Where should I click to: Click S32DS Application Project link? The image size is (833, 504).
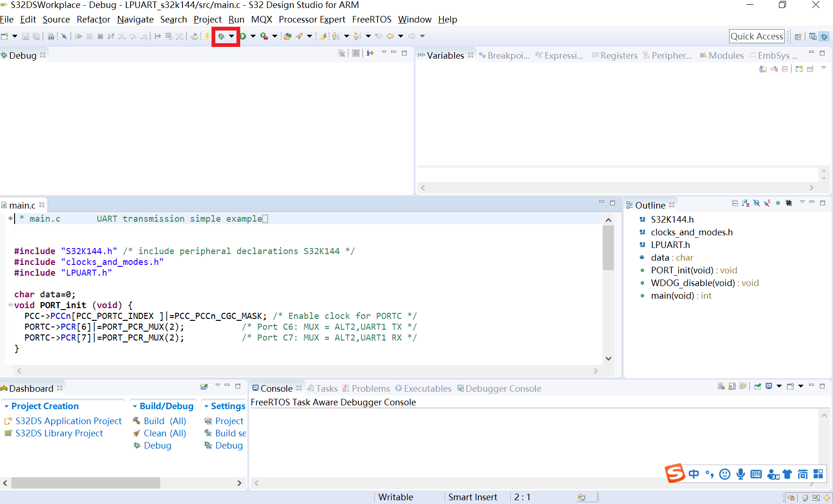coord(68,421)
